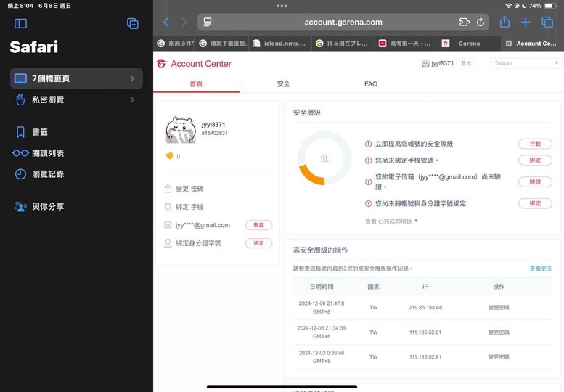Screen dimensions: 564x392
Task: Go forward to the next page
Action: (184, 23)
